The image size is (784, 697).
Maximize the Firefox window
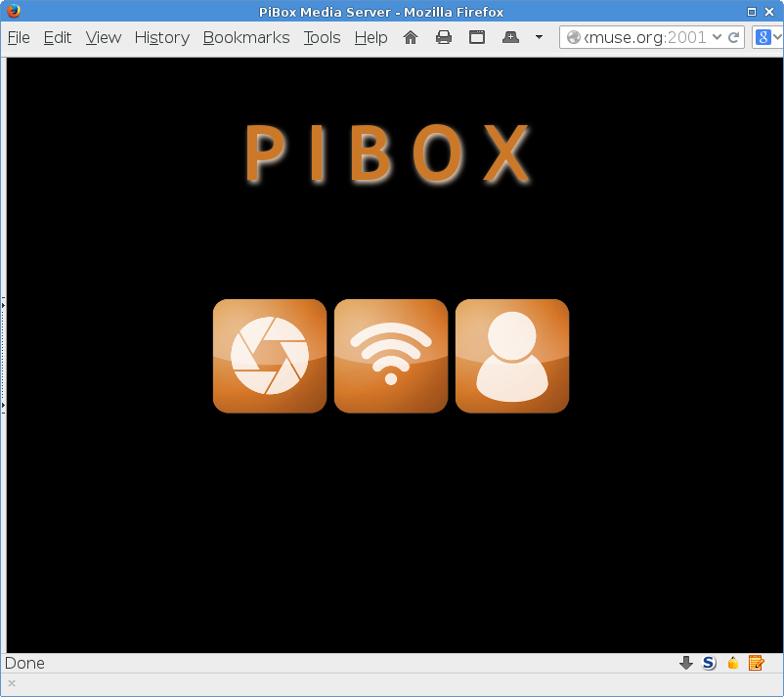[x=751, y=12]
